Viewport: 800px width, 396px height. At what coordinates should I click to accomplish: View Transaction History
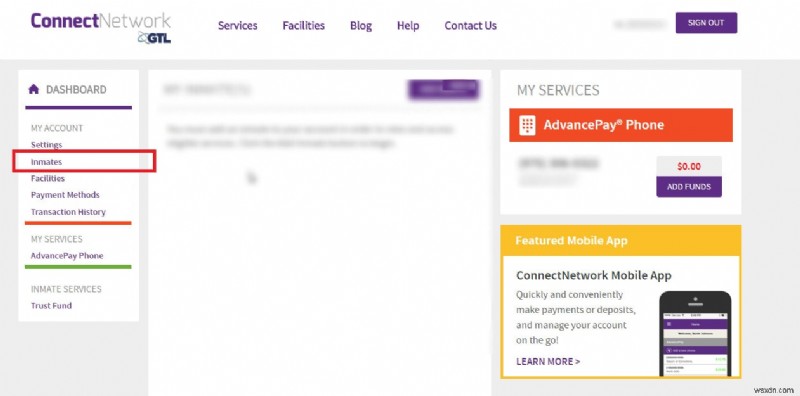click(68, 212)
